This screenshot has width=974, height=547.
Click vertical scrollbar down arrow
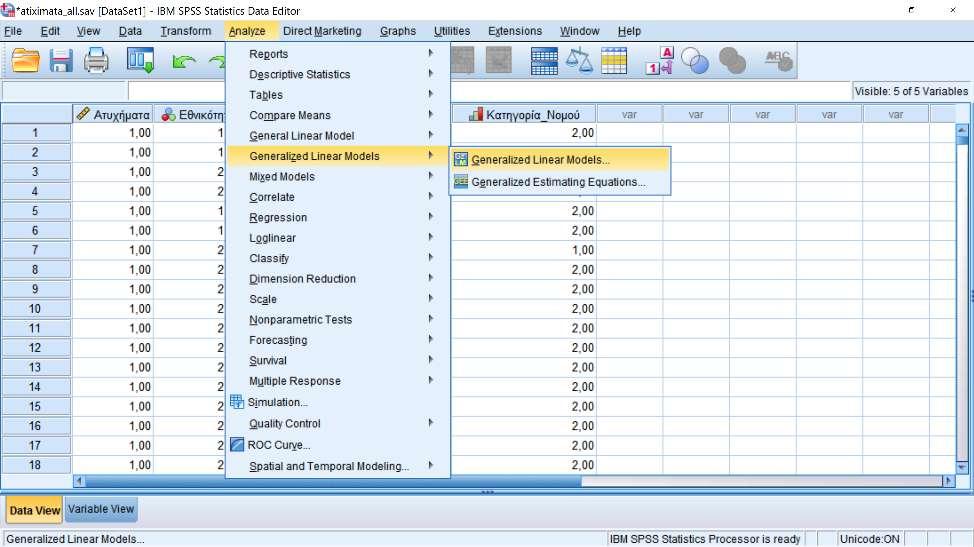point(962,467)
